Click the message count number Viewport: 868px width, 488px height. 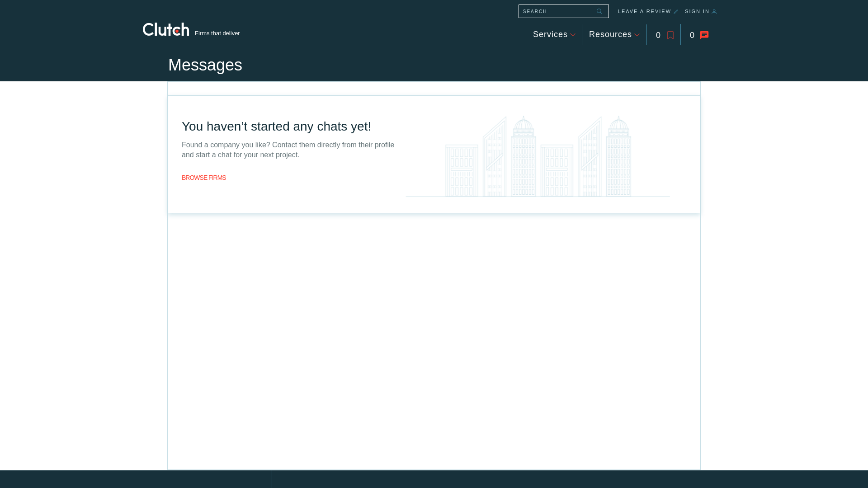pyautogui.click(x=692, y=35)
